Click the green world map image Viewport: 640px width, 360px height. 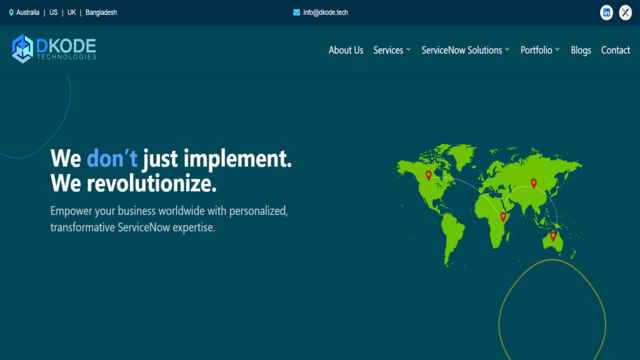[489, 205]
